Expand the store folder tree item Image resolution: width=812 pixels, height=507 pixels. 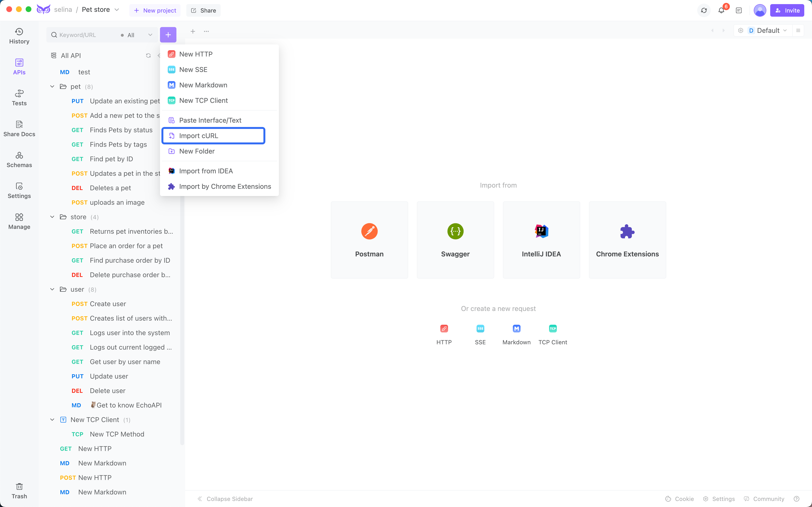tap(51, 217)
